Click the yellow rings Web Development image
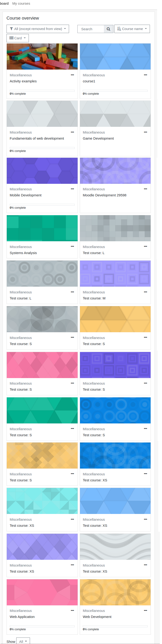162x644 pixels. coord(115,592)
